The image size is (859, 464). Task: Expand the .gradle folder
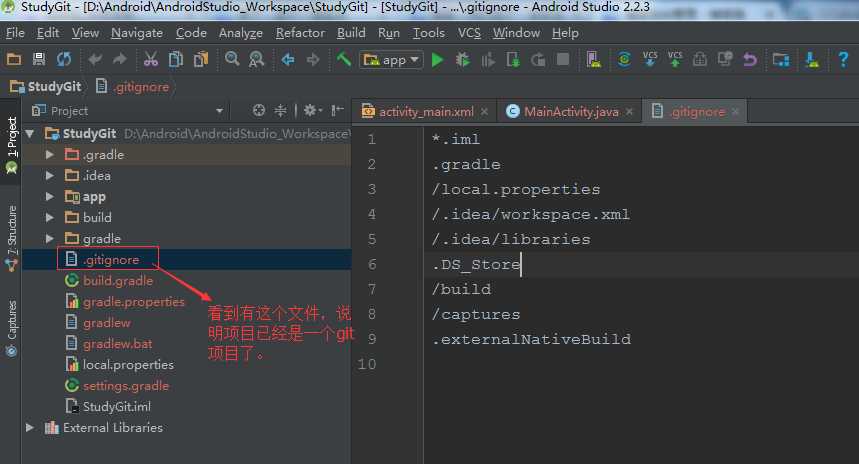(x=50, y=155)
